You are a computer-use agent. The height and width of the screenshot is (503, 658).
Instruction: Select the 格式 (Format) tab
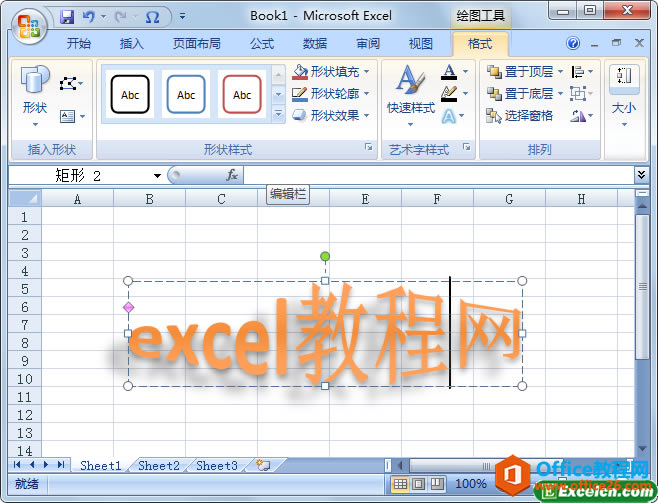click(480, 43)
